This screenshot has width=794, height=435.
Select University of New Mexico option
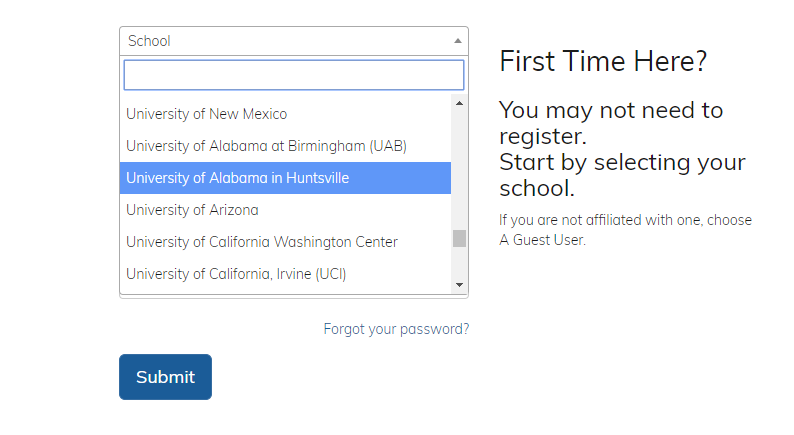(285, 114)
